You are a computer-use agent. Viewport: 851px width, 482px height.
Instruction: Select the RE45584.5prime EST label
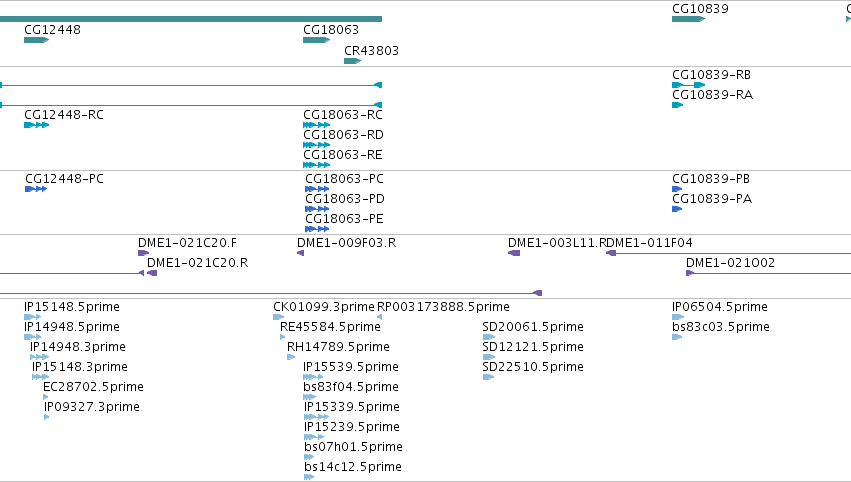(x=330, y=327)
